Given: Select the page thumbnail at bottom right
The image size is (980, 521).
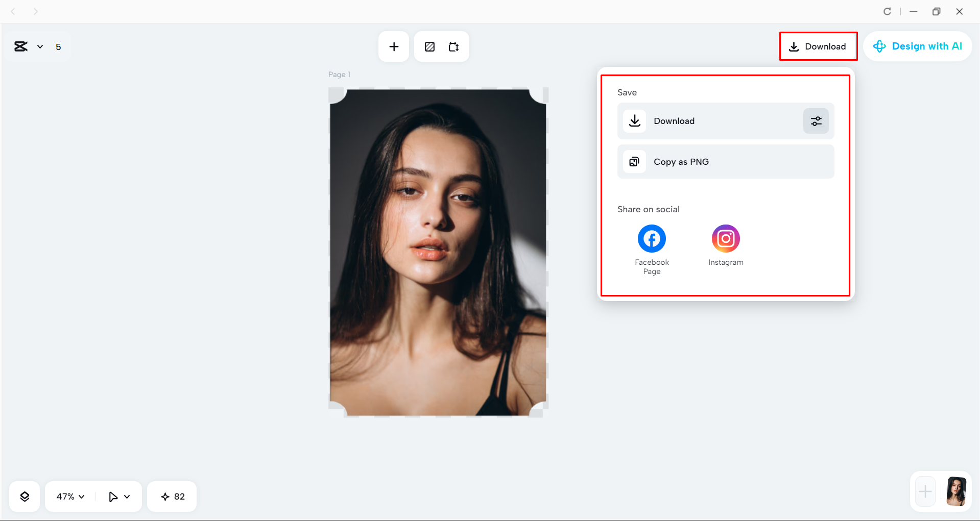Looking at the screenshot, I should (x=956, y=491).
